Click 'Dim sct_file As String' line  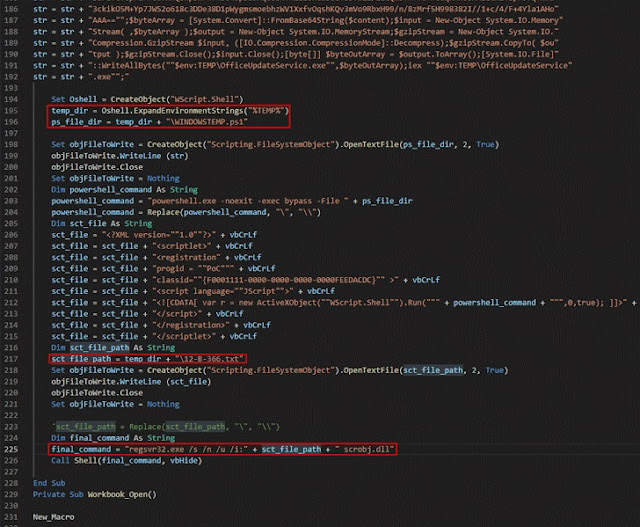click(x=102, y=223)
